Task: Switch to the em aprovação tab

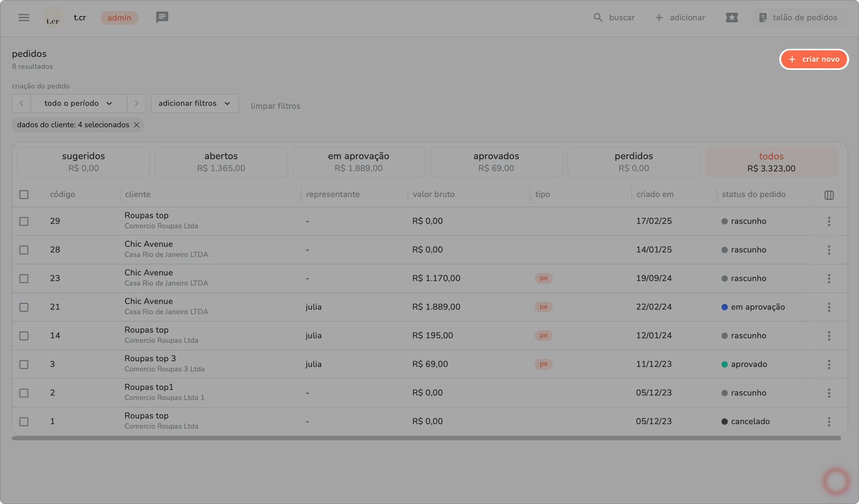Action: tap(358, 162)
